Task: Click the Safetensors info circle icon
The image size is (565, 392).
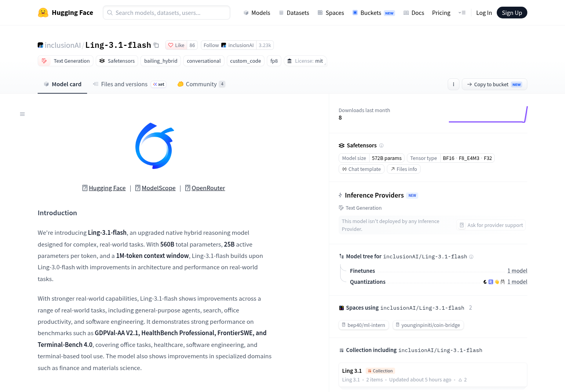Action: (x=381, y=145)
